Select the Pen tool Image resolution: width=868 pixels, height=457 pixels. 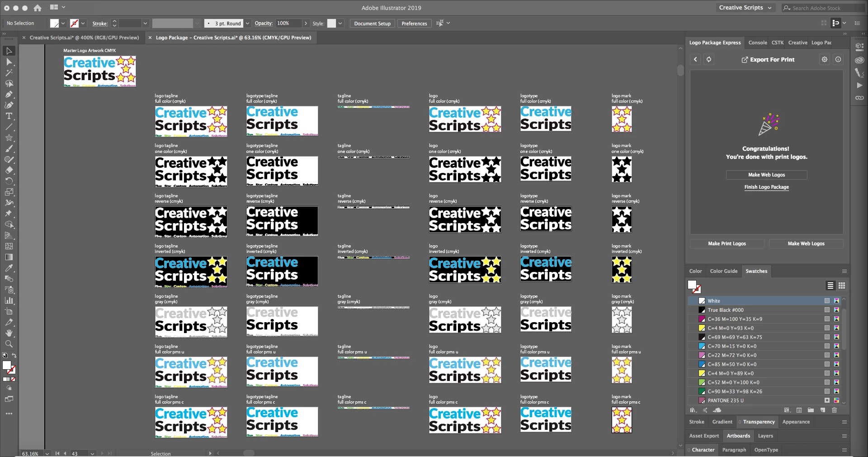point(9,94)
